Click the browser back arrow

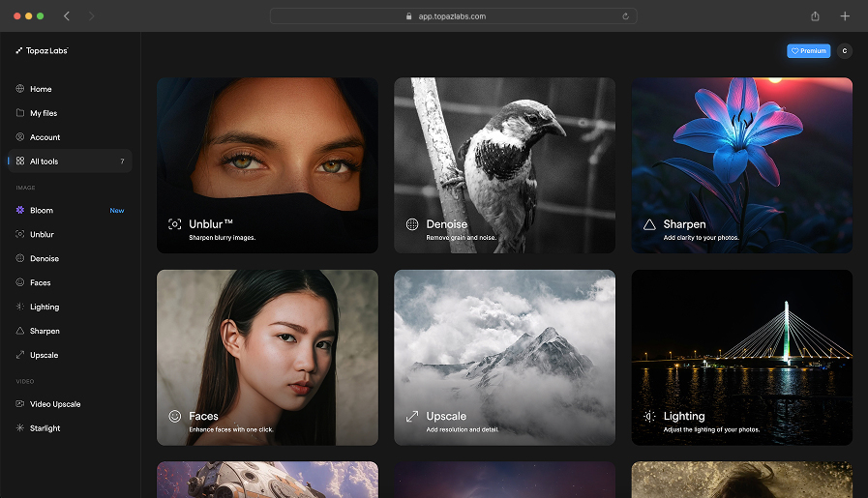click(x=67, y=16)
